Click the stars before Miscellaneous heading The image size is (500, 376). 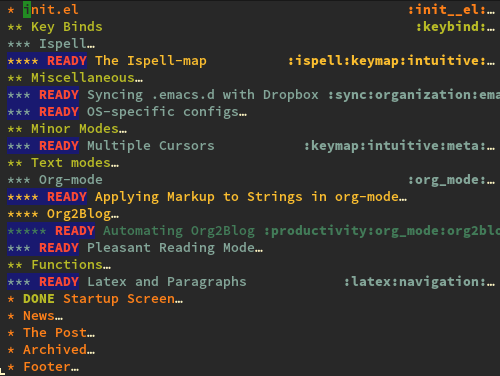pos(15,78)
